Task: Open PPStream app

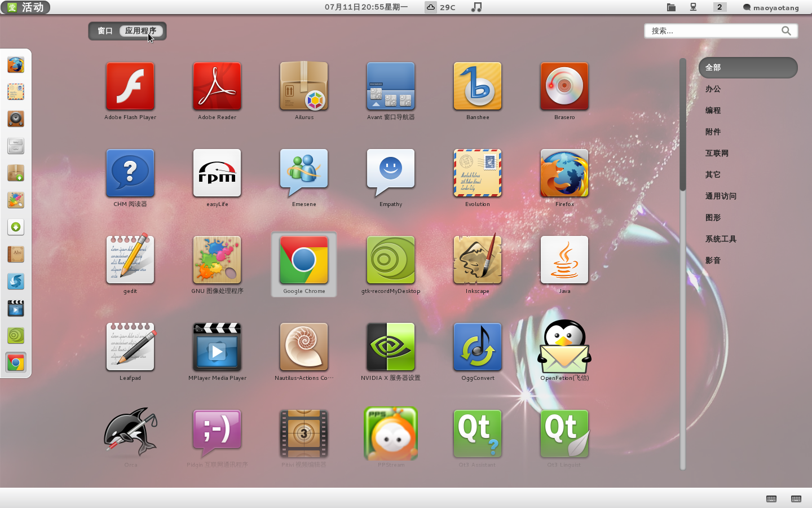Action: pos(391,434)
